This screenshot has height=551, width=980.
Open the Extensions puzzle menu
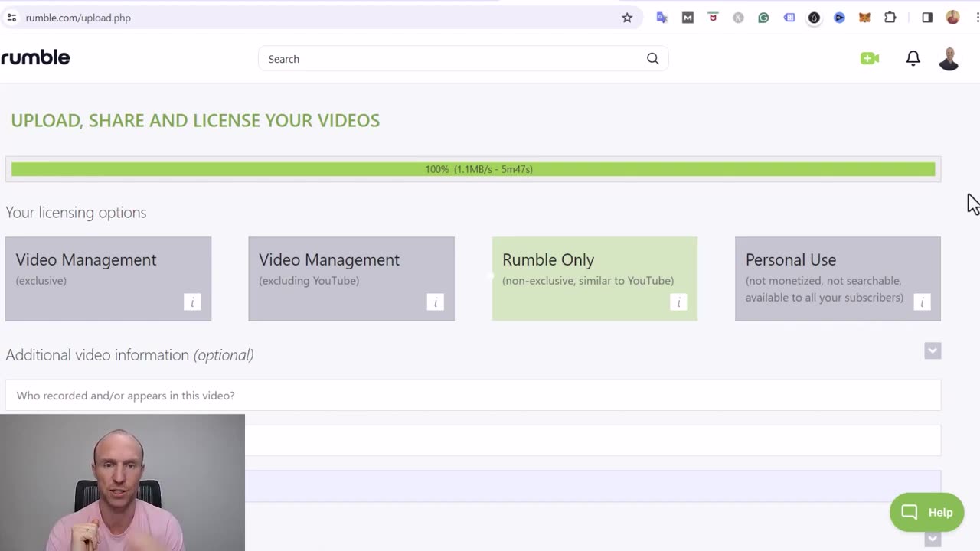point(890,18)
